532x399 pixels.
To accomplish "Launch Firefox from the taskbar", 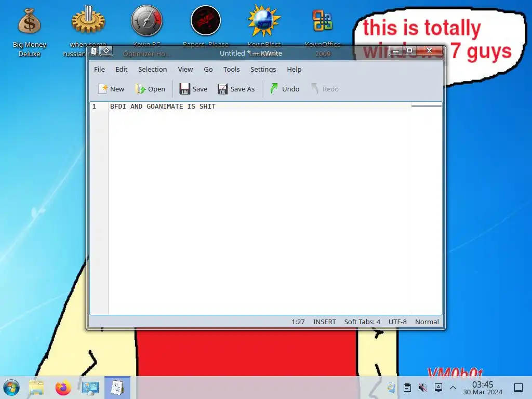I will (x=63, y=388).
